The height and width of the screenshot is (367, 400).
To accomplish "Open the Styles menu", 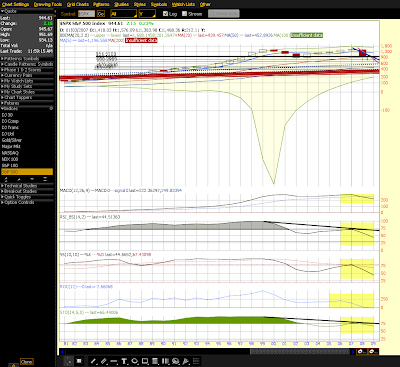I will point(140,4).
